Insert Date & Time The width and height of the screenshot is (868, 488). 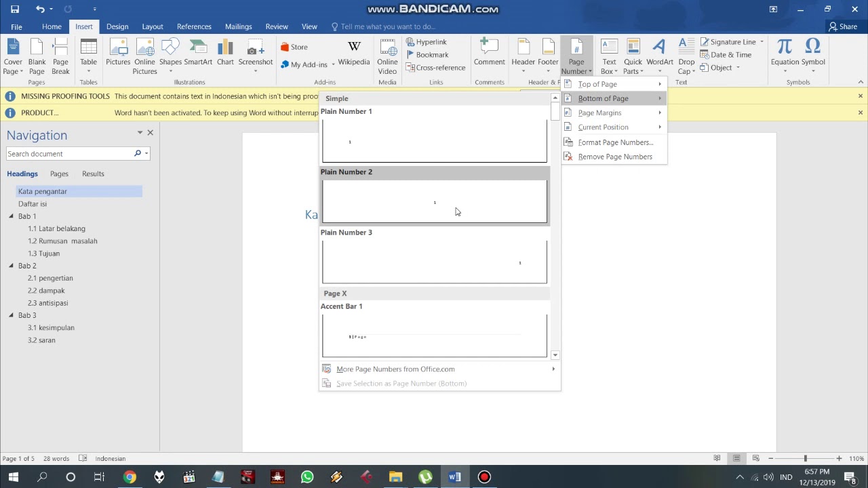click(x=726, y=55)
